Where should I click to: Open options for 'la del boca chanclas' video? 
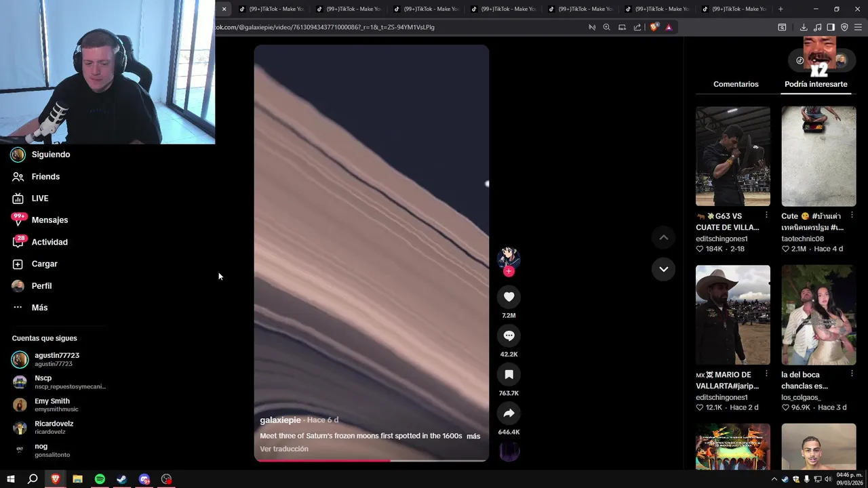click(x=852, y=373)
